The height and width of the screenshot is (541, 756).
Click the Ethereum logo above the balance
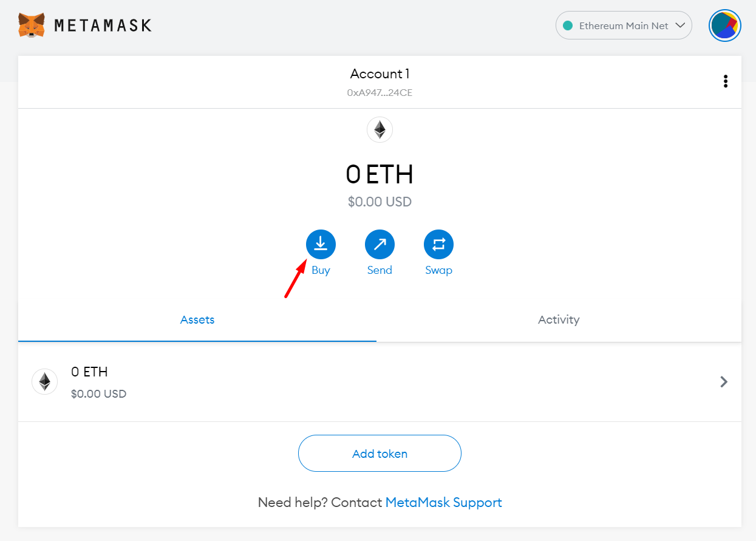tap(380, 129)
